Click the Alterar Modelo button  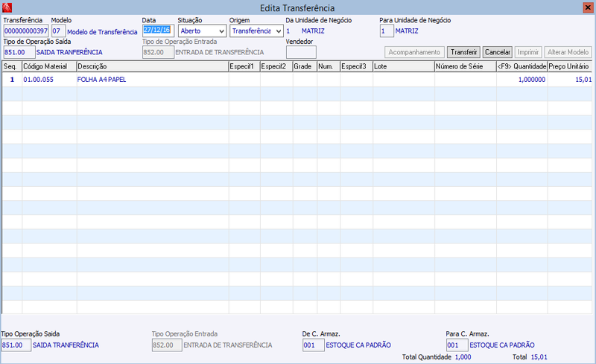point(568,52)
